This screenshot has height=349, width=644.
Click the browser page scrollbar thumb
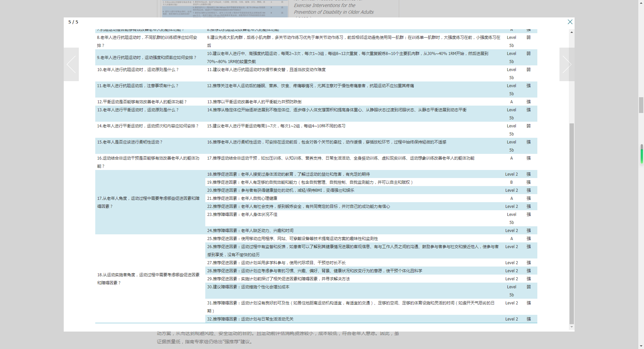(x=641, y=105)
